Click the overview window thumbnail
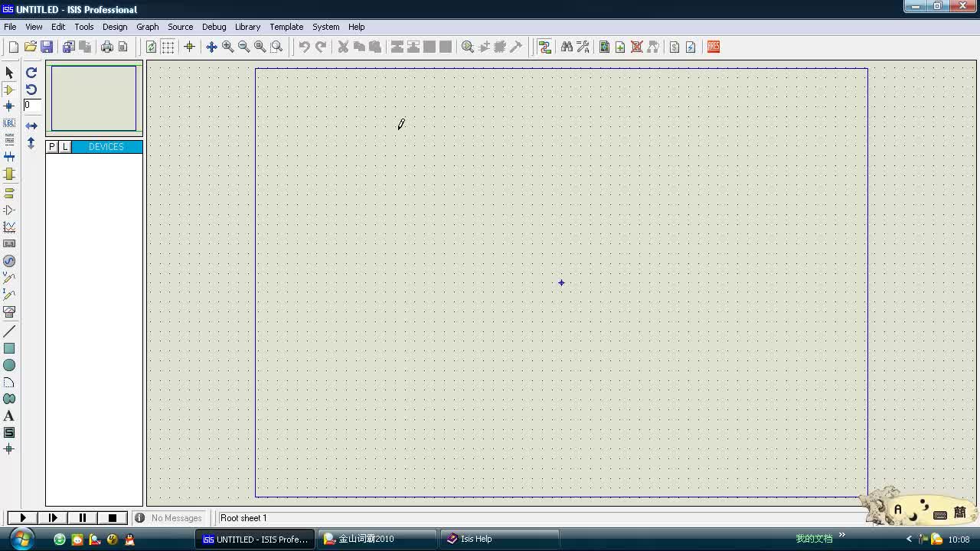 pos(93,98)
